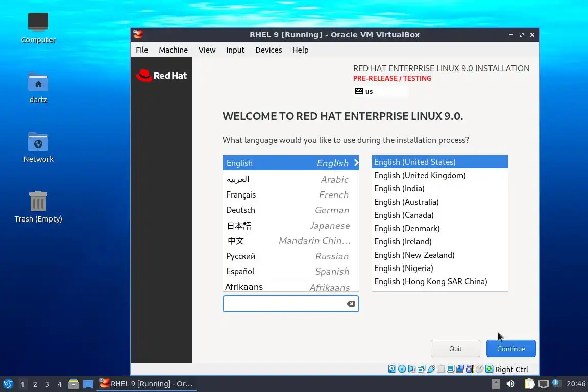
Task: Click the Continue button
Action: pos(511,349)
